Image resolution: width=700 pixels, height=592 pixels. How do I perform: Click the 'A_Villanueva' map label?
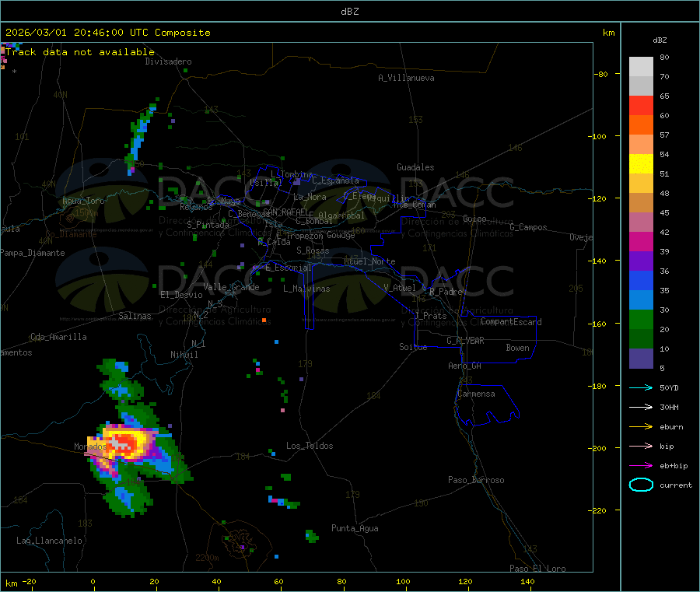coord(406,78)
